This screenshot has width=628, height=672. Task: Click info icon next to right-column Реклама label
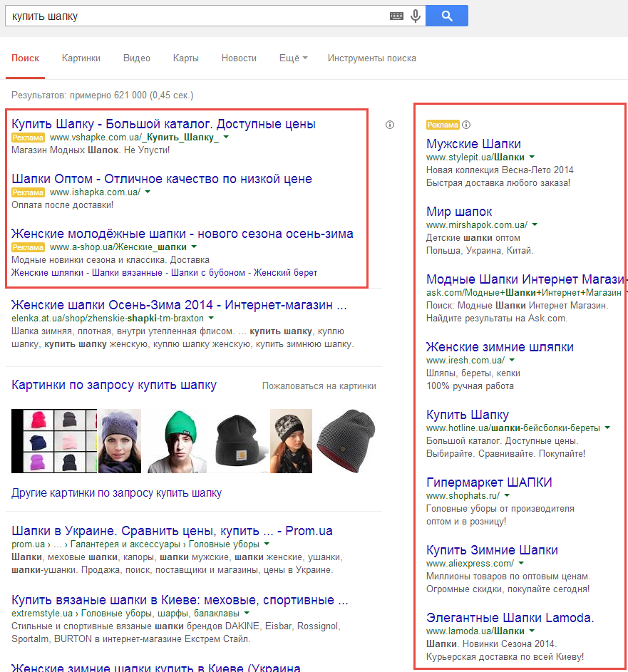click(466, 125)
